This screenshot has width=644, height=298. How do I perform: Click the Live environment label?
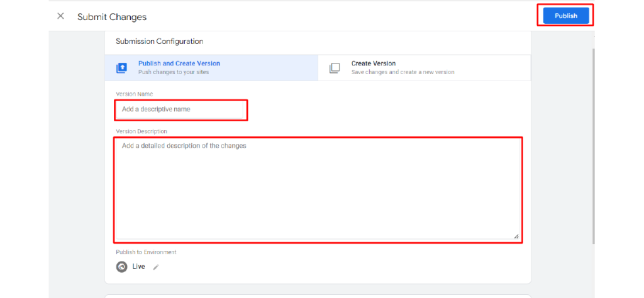(x=139, y=267)
